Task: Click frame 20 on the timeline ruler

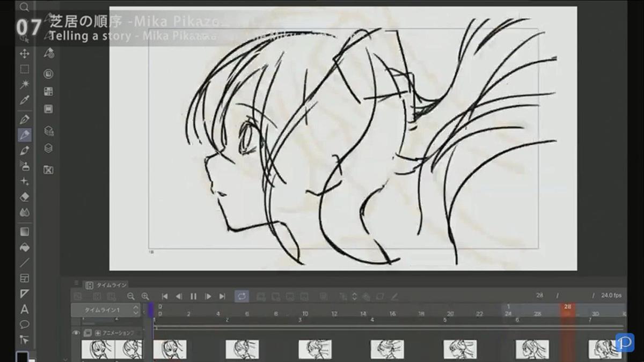Action: pyautogui.click(x=450, y=314)
